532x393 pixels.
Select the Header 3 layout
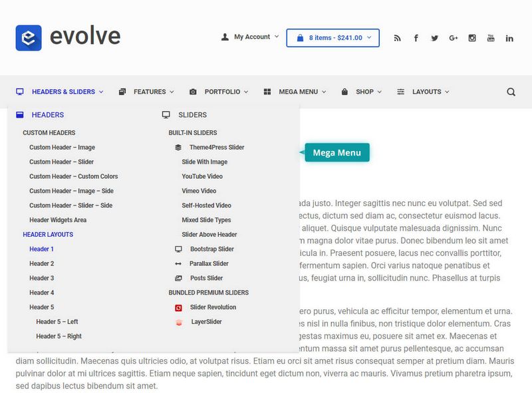tap(41, 278)
